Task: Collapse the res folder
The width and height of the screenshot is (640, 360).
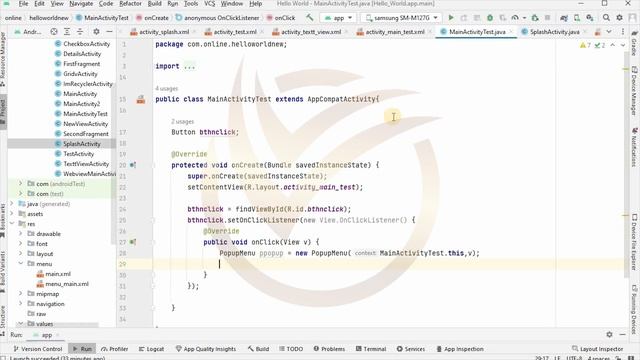Action: tap(12, 224)
